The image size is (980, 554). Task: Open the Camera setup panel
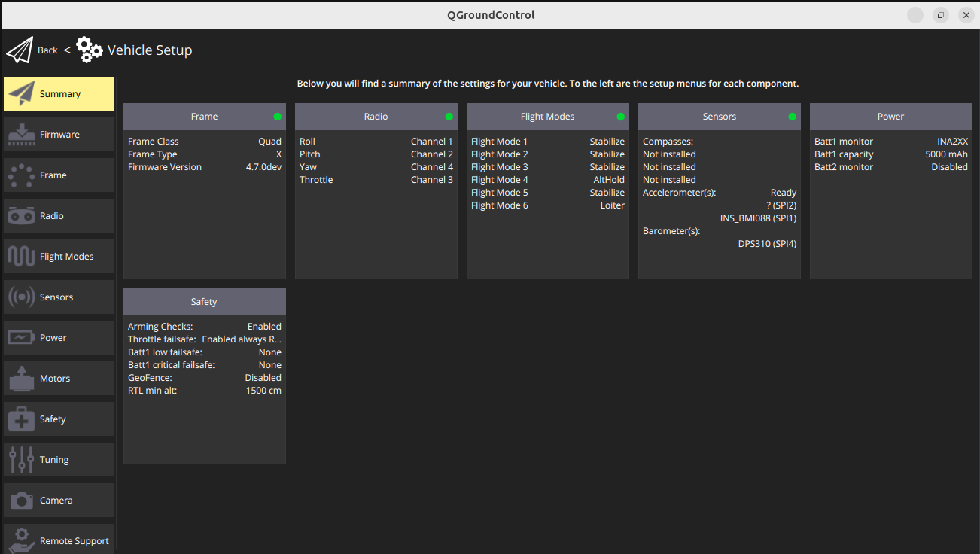coord(58,500)
